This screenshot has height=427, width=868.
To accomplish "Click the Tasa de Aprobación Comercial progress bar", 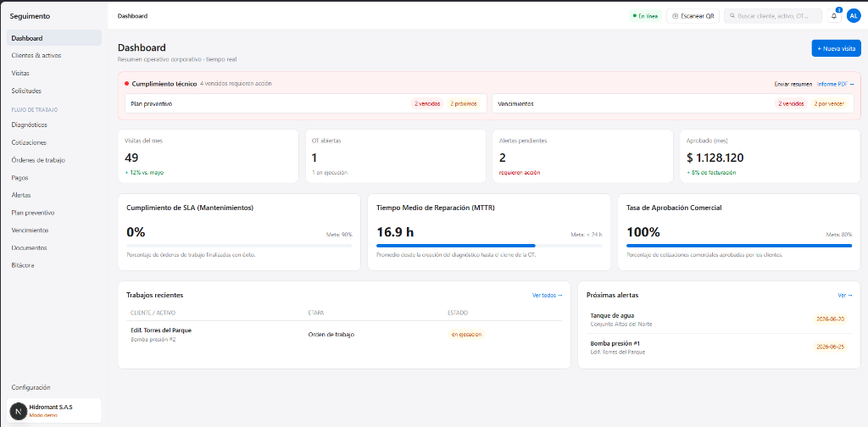I will pos(739,246).
